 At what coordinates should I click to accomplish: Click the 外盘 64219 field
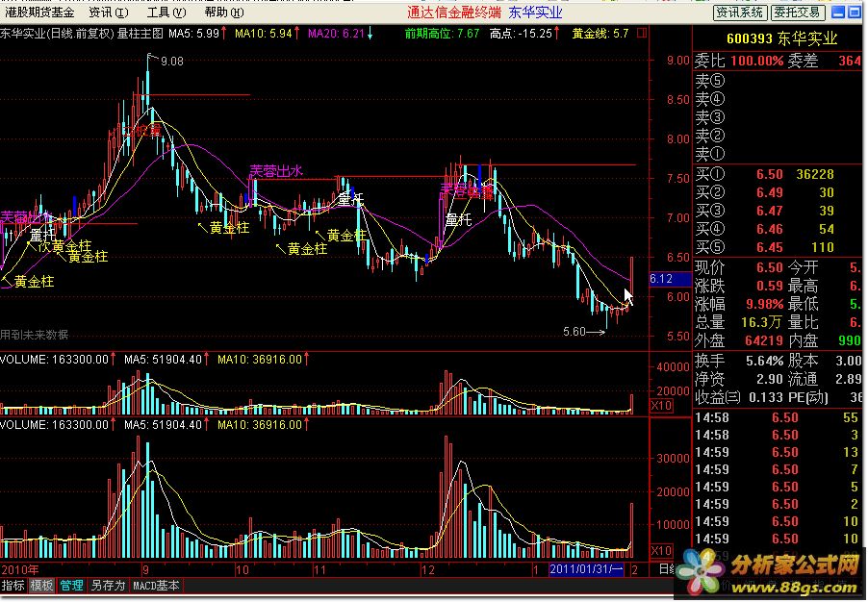click(739, 340)
